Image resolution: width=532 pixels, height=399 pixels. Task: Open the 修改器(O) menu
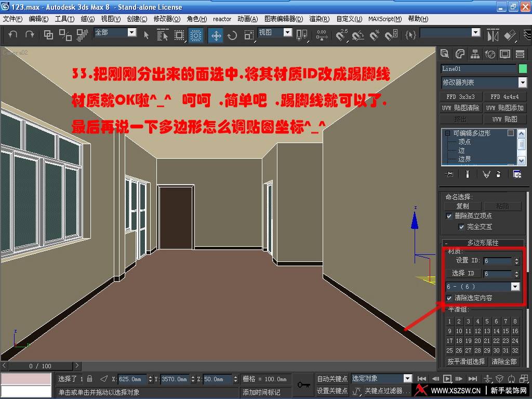pyautogui.click(x=167, y=19)
